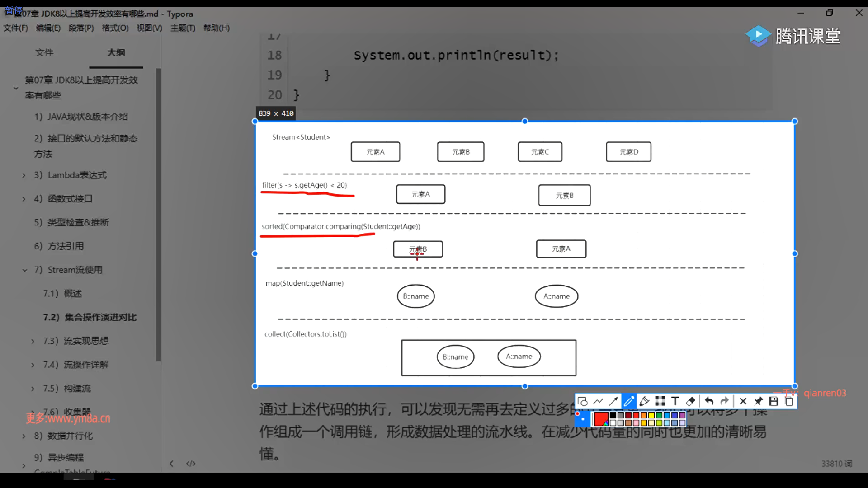Open the 格式(O) menu
The width and height of the screenshot is (868, 488).
point(115,28)
